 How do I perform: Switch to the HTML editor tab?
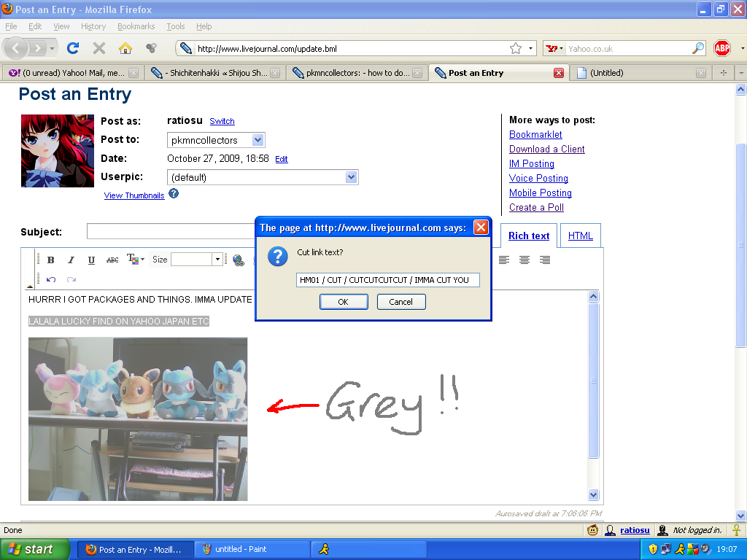coord(580,236)
